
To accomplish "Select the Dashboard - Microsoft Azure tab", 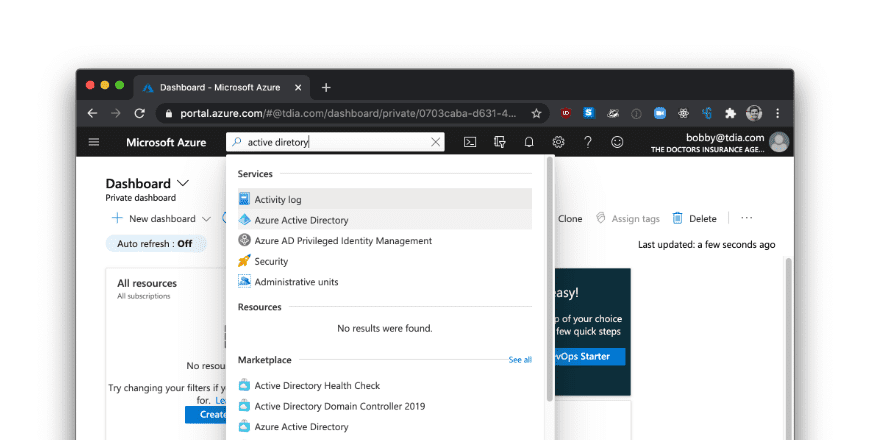I will point(221,88).
